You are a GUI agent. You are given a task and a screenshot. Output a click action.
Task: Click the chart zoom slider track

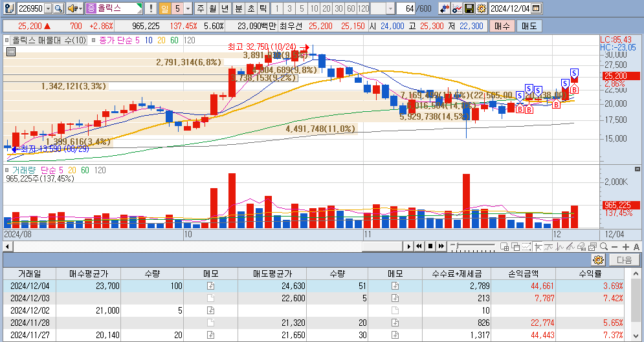[472, 246]
